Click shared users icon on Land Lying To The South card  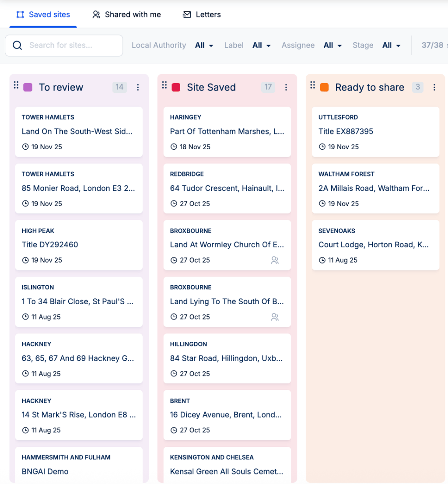[275, 317]
